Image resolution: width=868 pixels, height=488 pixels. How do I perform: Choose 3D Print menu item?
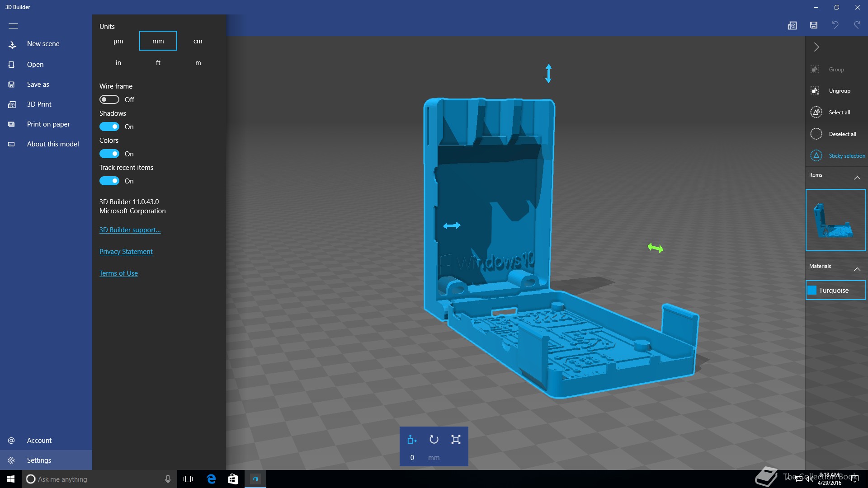pos(46,104)
